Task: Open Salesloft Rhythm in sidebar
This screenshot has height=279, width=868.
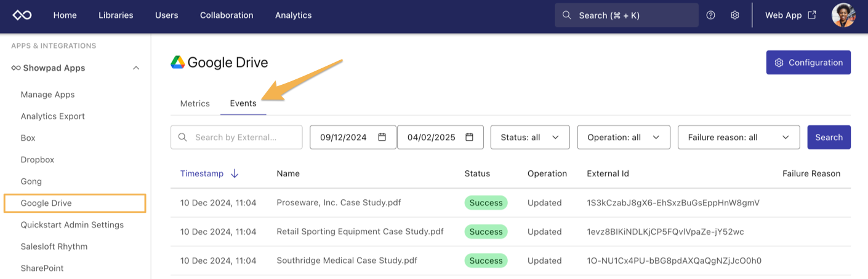Action: [54, 246]
